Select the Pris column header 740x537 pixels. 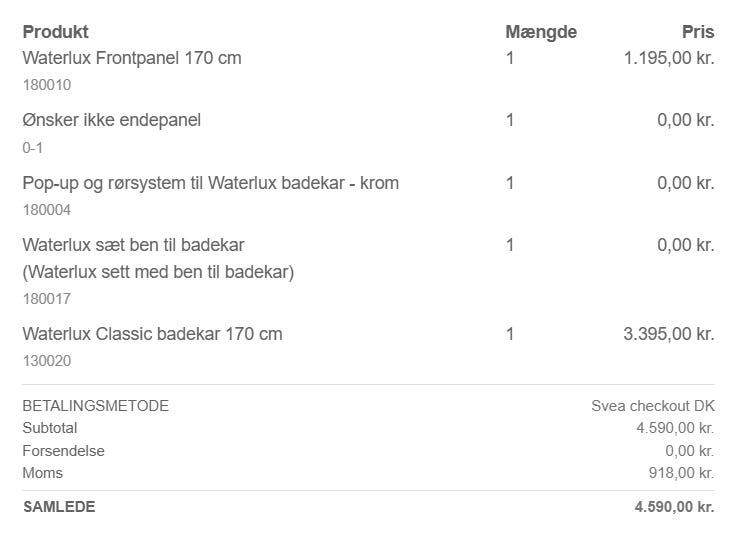[x=697, y=32]
